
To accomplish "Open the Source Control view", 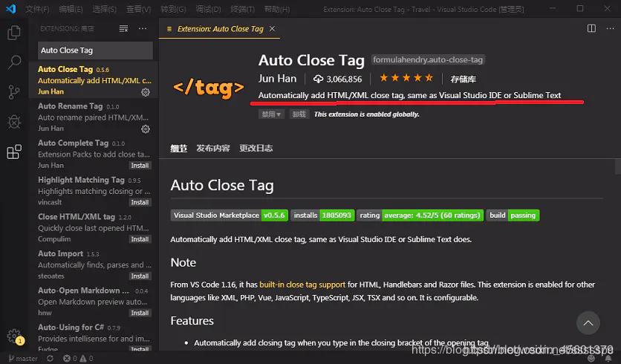I will click(14, 92).
